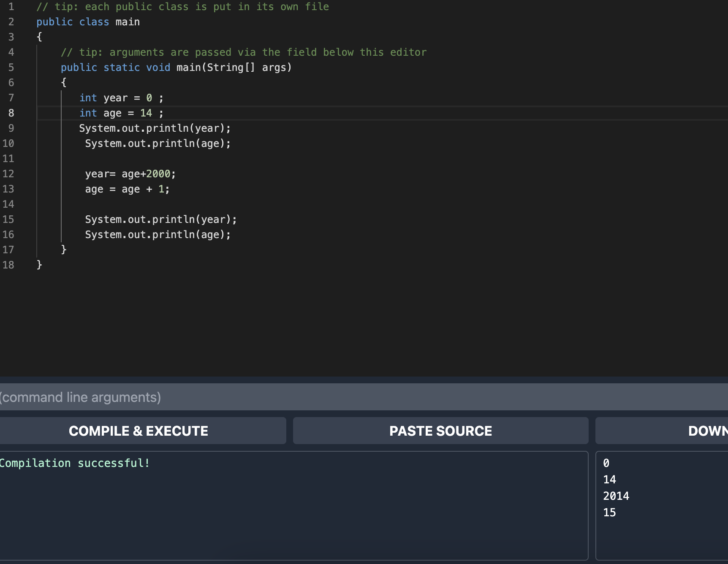The height and width of the screenshot is (564, 728).
Task: Click output value '14' in results
Action: pyautogui.click(x=609, y=480)
